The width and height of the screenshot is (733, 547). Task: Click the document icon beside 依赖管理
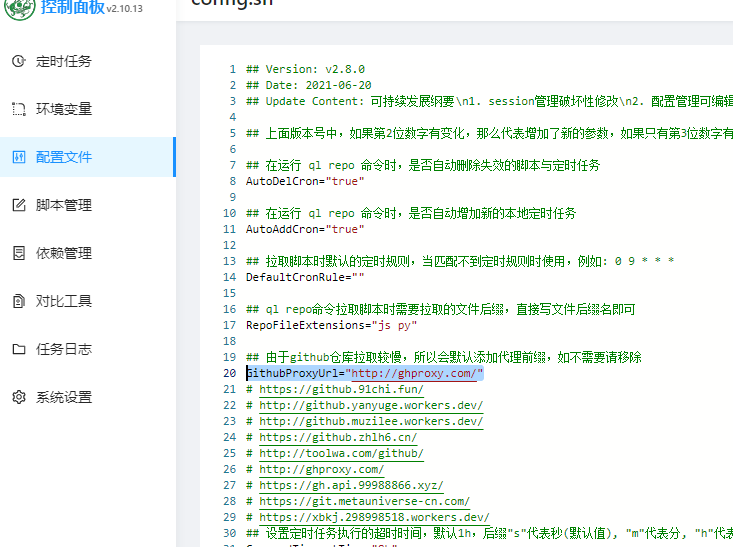click(x=19, y=253)
